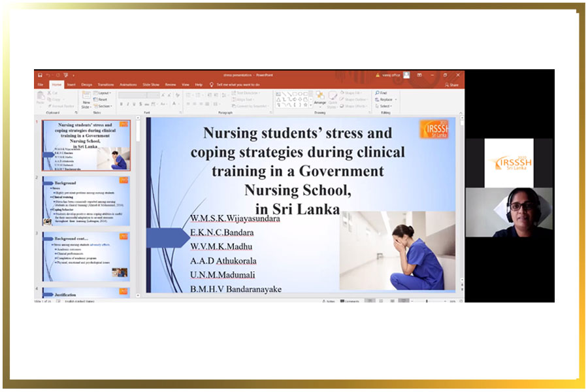Click the Redo icon in quick access toolbar

click(x=57, y=75)
